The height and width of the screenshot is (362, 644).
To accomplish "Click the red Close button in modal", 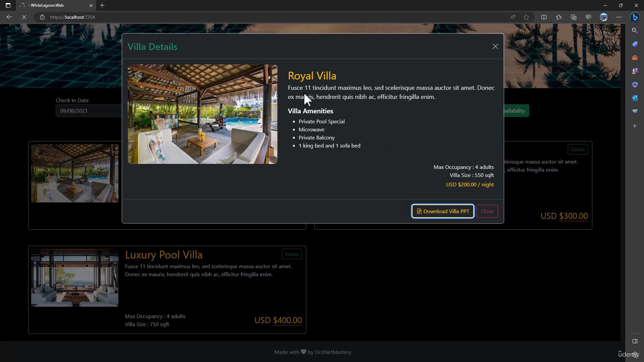I will point(487,211).
